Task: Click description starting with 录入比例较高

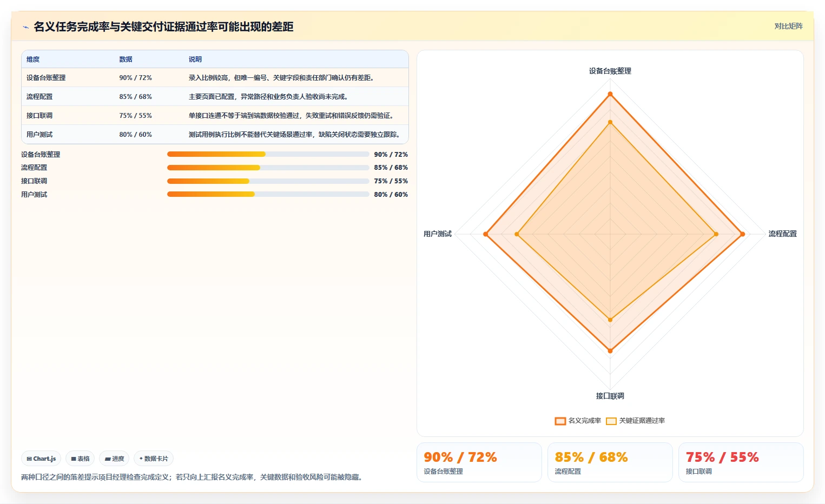Action: tap(281, 78)
